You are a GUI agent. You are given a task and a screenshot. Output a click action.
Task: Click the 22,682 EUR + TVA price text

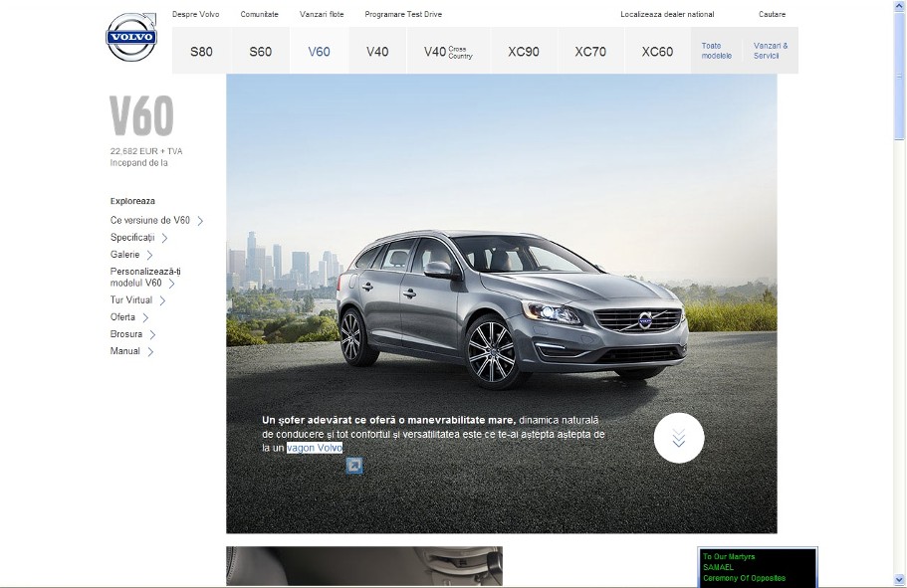[146, 151]
